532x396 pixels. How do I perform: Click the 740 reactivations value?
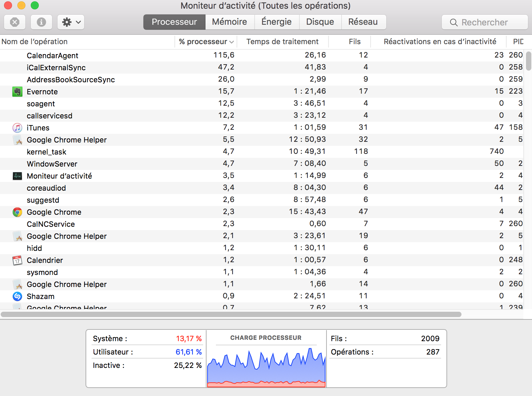click(497, 151)
